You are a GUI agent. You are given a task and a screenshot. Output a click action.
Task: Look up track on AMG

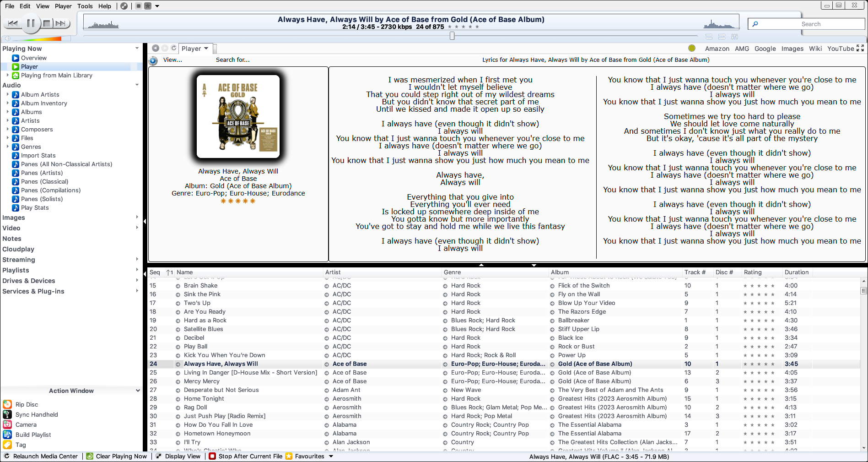pyautogui.click(x=742, y=49)
